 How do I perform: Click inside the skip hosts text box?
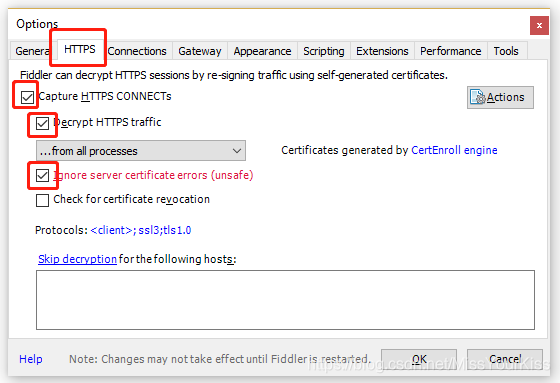click(285, 300)
